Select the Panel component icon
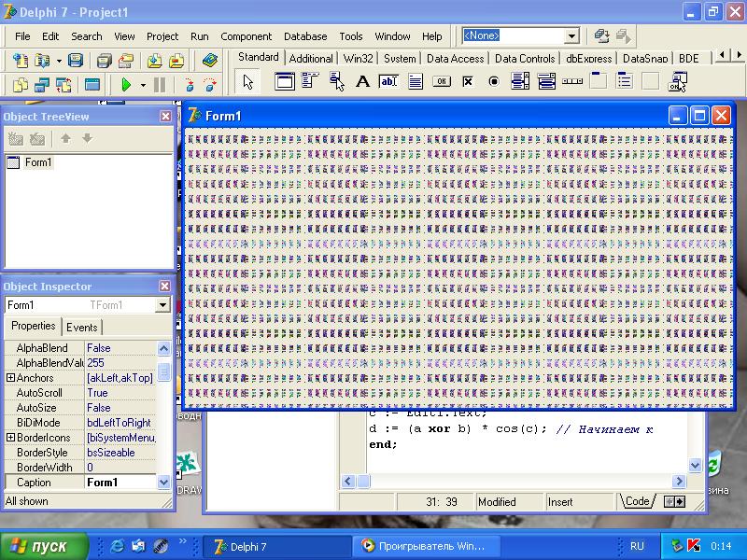The height and width of the screenshot is (560, 747). coord(650,81)
